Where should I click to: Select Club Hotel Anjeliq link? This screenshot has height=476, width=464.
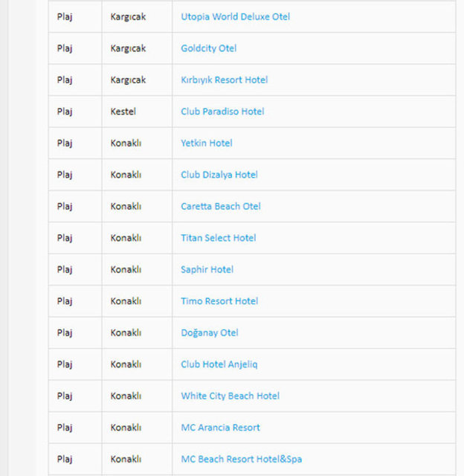click(x=219, y=364)
